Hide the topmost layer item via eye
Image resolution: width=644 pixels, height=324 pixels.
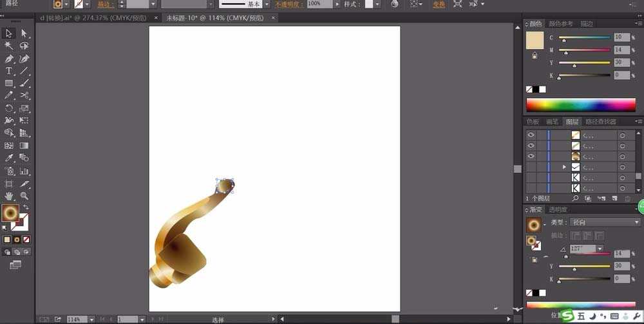[x=531, y=135]
